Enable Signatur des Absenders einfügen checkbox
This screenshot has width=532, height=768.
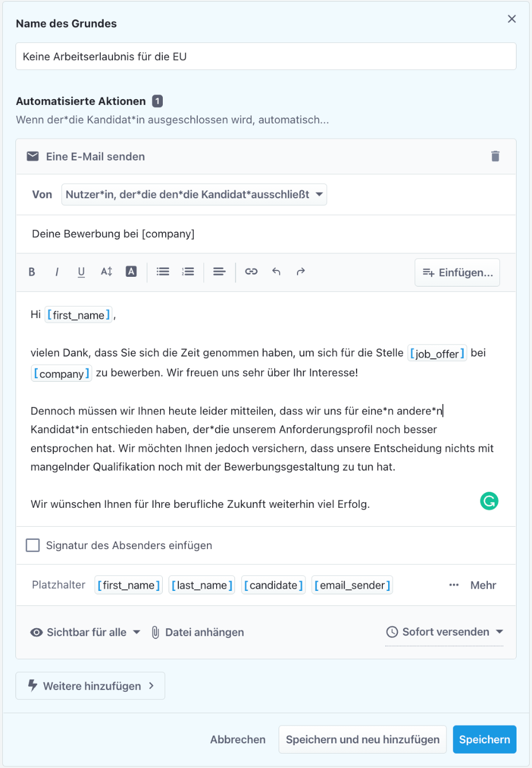[x=33, y=545]
